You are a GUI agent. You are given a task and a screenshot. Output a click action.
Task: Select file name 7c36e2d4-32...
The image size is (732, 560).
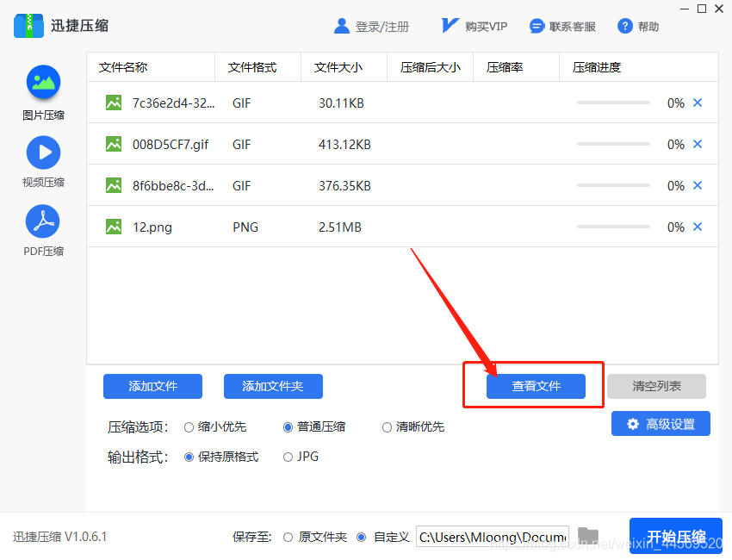[173, 103]
